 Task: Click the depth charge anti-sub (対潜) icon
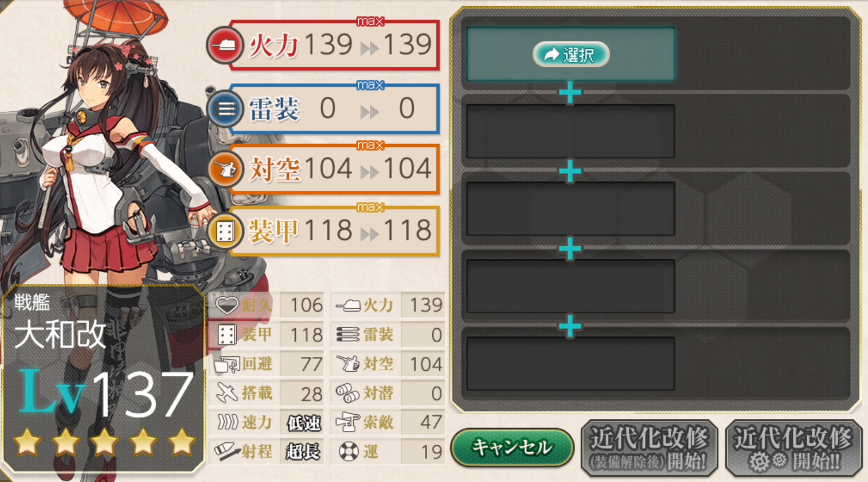click(x=347, y=393)
